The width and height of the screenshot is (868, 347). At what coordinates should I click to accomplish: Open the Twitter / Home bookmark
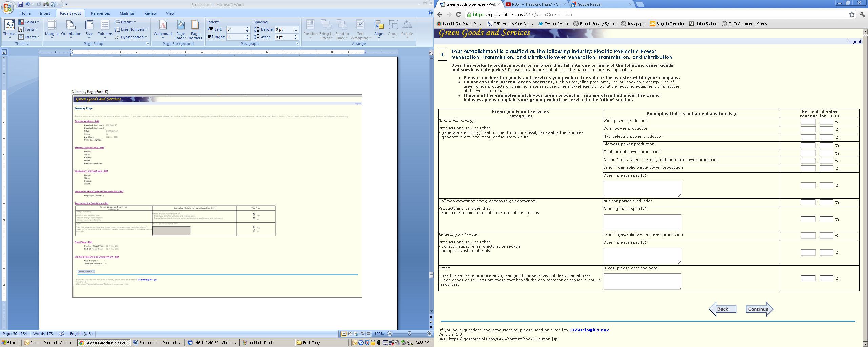(554, 24)
